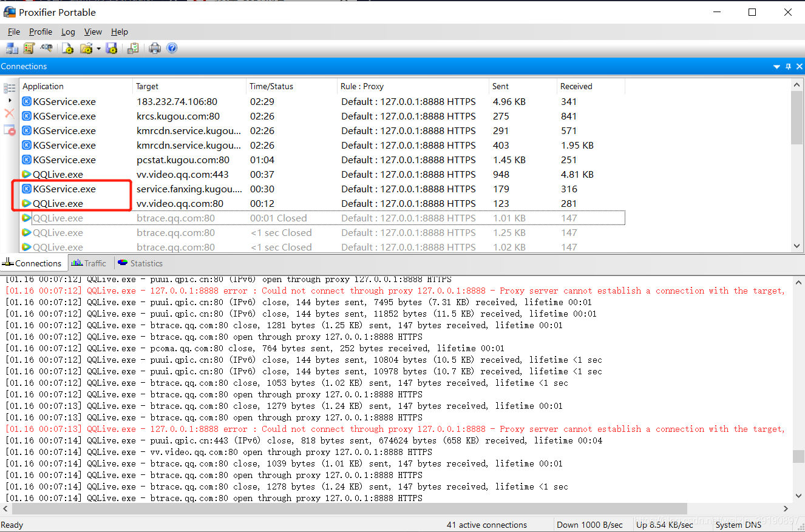Click the New Profile toolbar icon
The image size is (805, 532).
(x=68, y=49)
